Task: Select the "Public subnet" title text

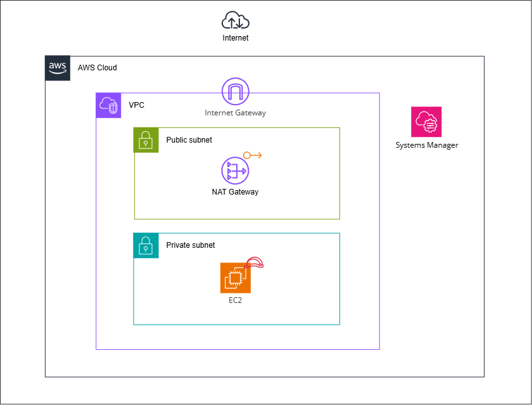Action: coord(189,140)
